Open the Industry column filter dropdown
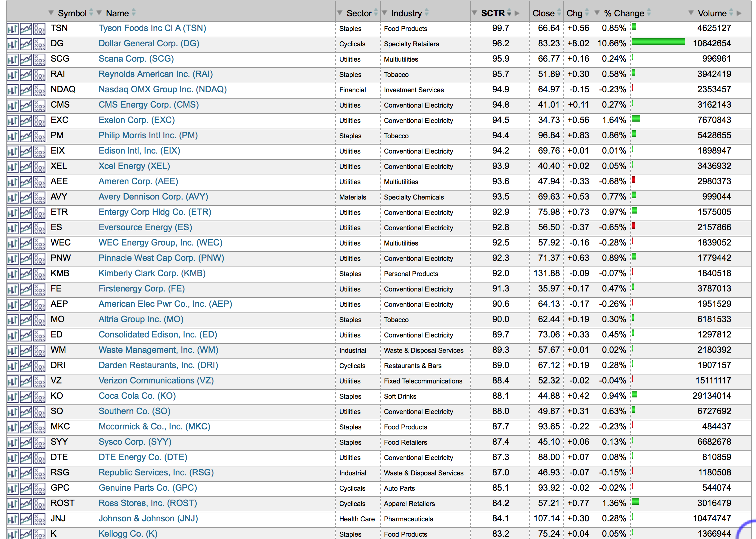 384,13
